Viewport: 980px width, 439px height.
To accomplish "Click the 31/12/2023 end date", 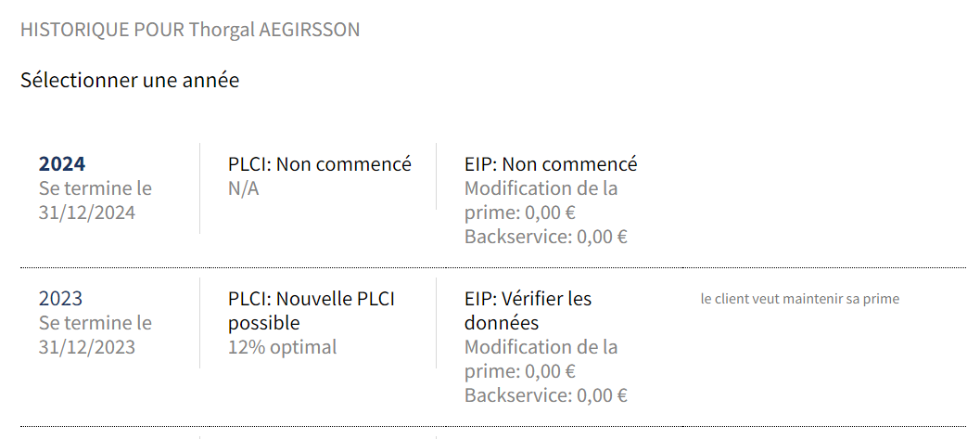I will [87, 348].
